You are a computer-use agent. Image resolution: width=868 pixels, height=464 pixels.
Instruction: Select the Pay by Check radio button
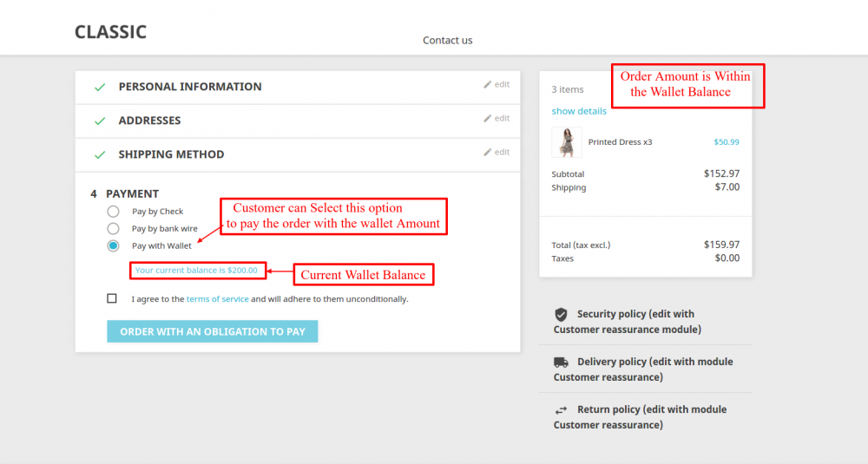(x=113, y=212)
